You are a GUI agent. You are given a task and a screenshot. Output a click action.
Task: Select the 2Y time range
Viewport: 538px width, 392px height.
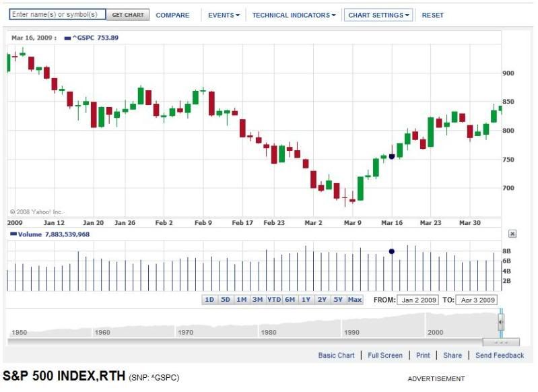pyautogui.click(x=322, y=300)
